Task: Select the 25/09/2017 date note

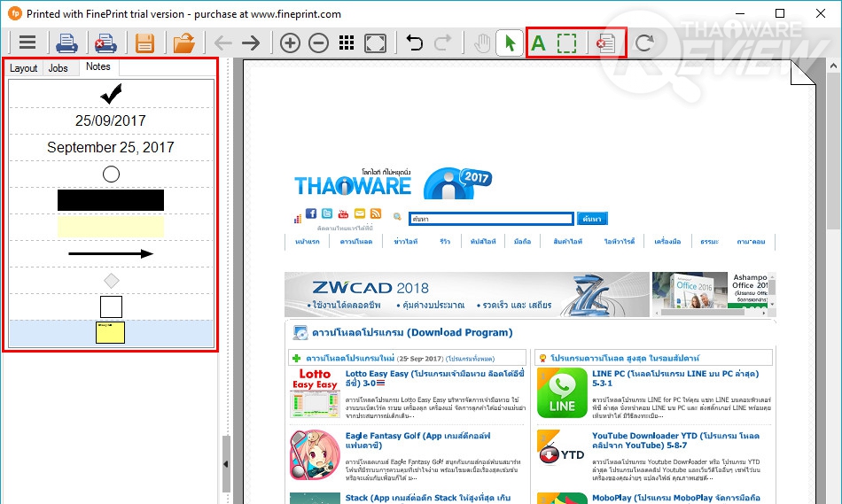Action: pos(111,120)
